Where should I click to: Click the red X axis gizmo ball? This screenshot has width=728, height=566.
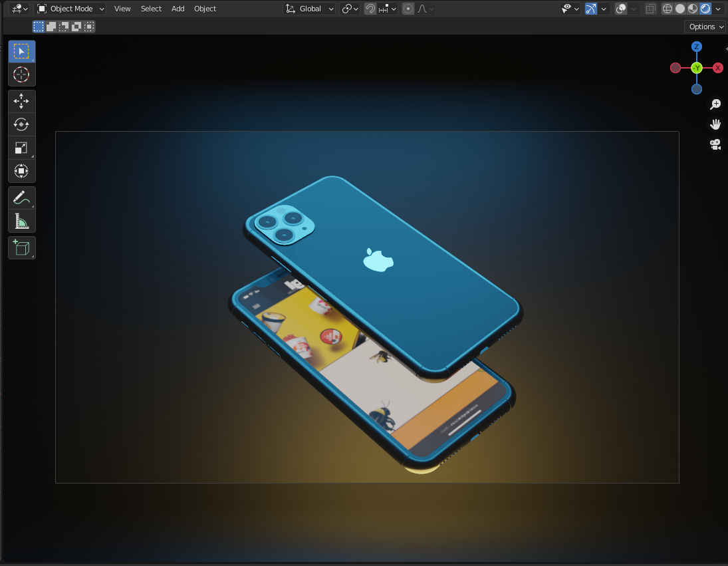click(718, 68)
